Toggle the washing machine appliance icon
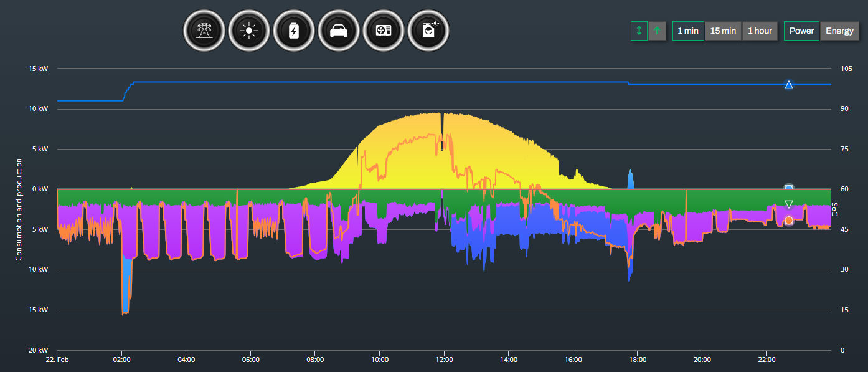Viewport: 868px width, 372px height. pos(428,30)
